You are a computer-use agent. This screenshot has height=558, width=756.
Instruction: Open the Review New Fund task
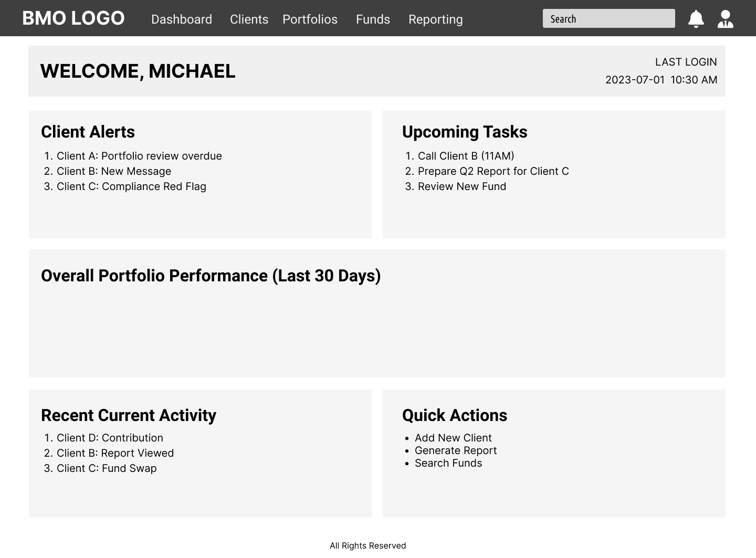coord(462,186)
